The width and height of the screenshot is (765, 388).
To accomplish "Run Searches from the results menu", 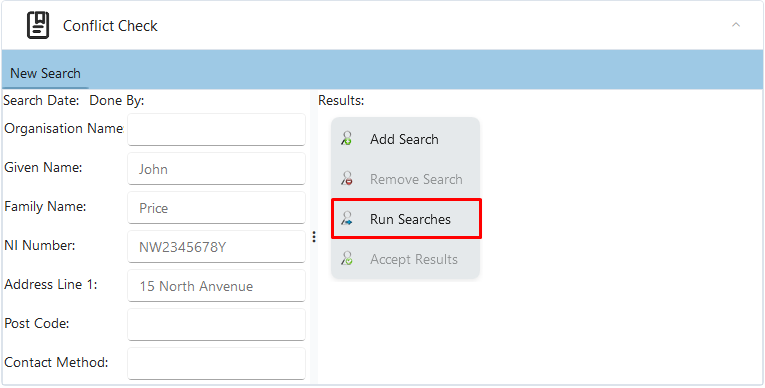I will point(406,219).
